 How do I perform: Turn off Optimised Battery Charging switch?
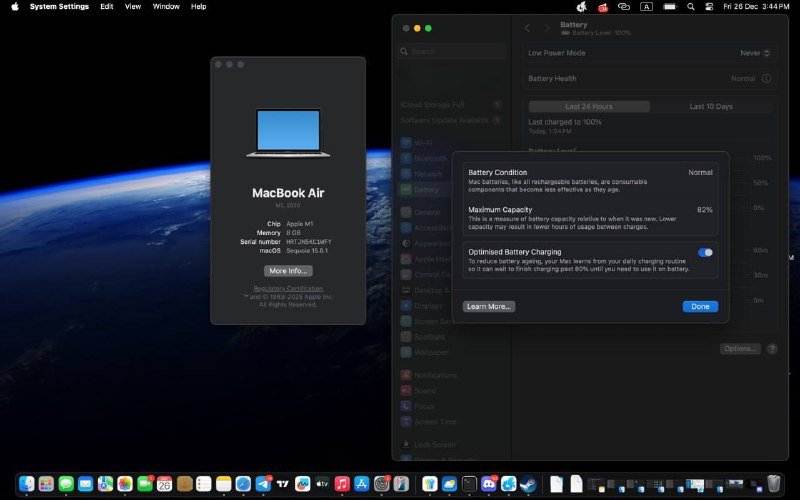tap(705, 253)
